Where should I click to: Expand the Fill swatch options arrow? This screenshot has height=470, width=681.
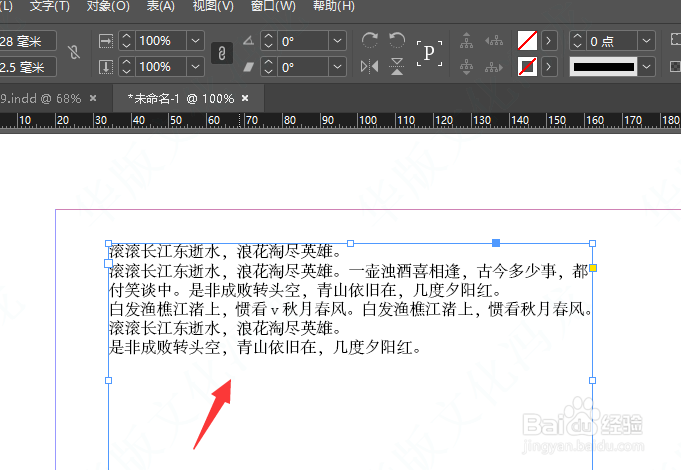(x=549, y=41)
